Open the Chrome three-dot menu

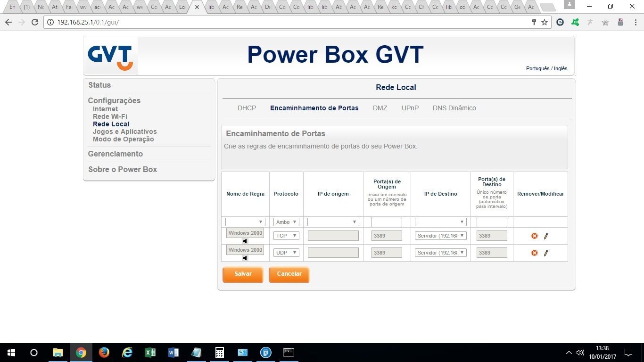635,22
